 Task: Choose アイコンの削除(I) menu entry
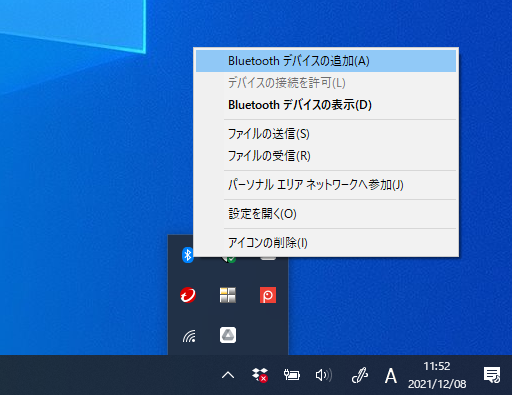pyautogui.click(x=326, y=243)
